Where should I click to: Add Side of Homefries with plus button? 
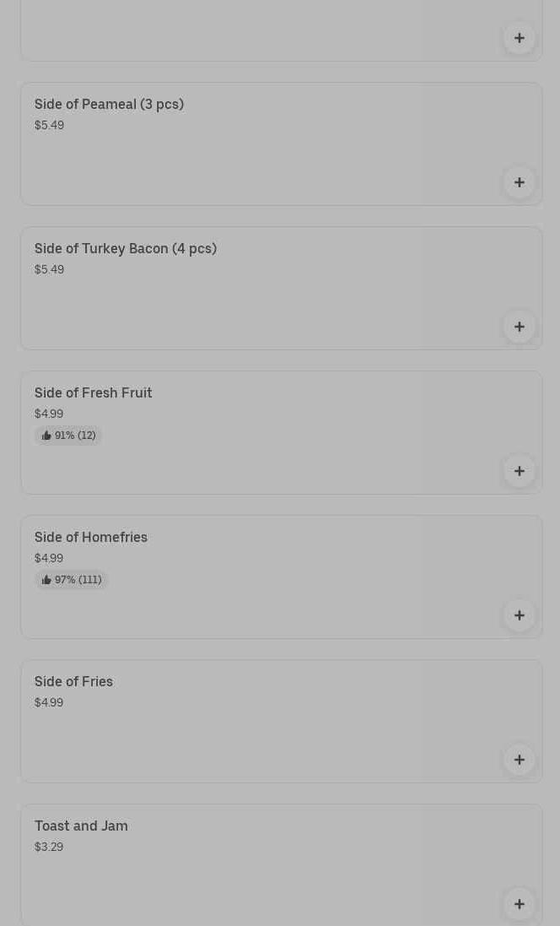(520, 615)
